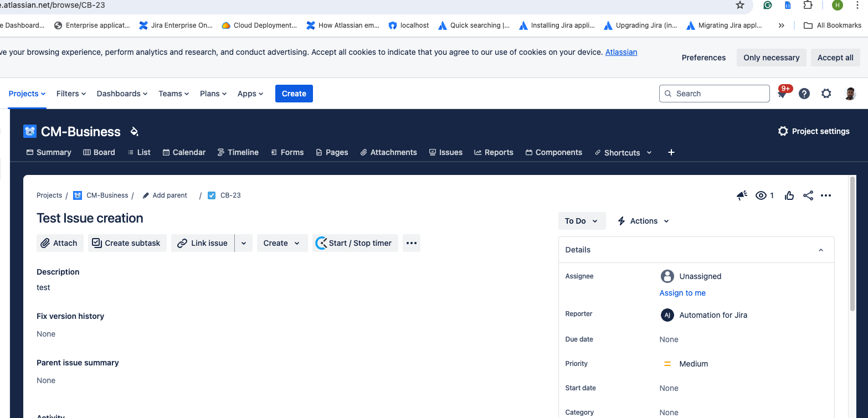The width and height of the screenshot is (868, 418).
Task: Open the Apps menu
Action: click(x=250, y=94)
